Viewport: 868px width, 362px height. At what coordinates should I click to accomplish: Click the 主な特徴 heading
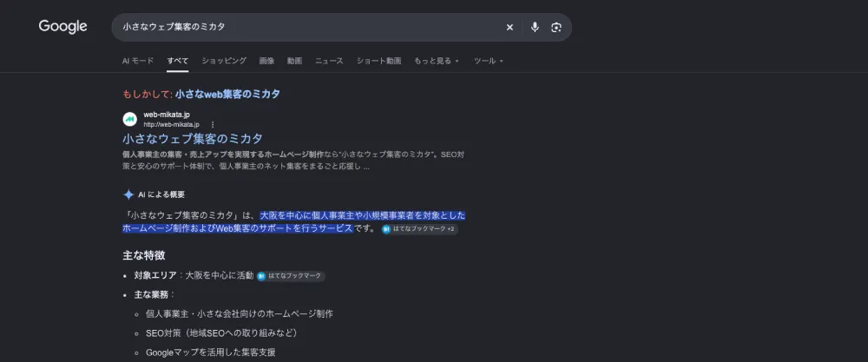[x=144, y=256]
